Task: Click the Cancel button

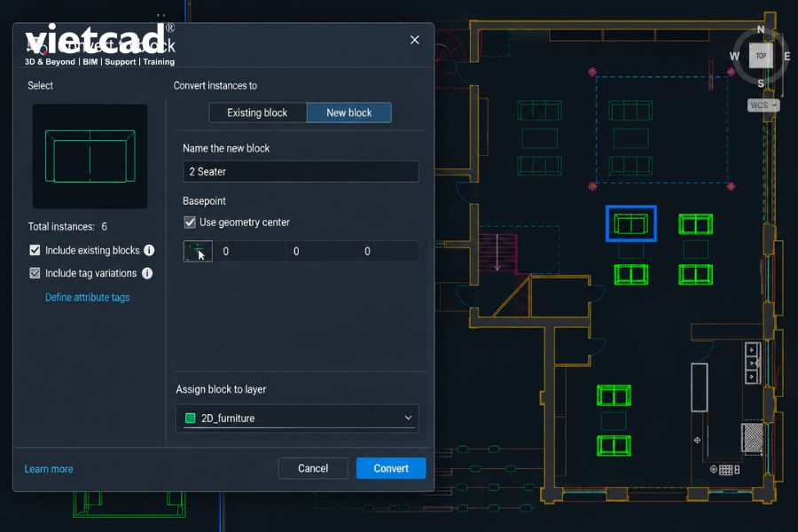Action: [x=313, y=468]
